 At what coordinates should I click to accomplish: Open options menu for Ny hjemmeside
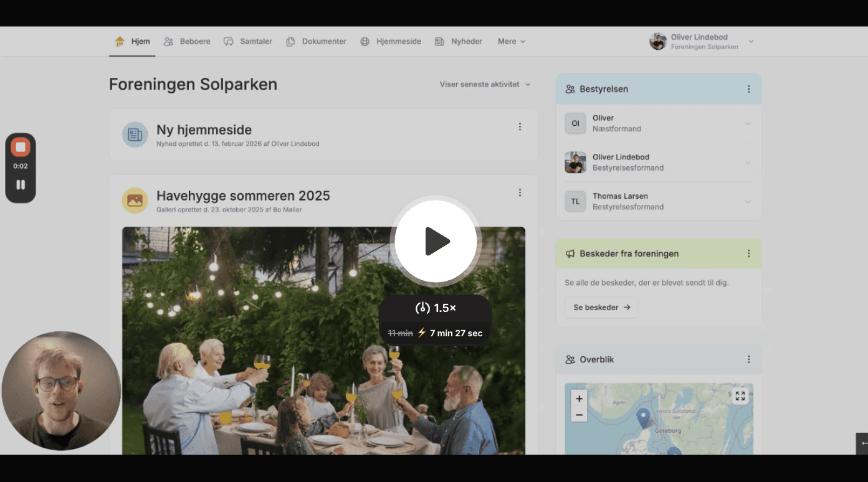pyautogui.click(x=520, y=127)
